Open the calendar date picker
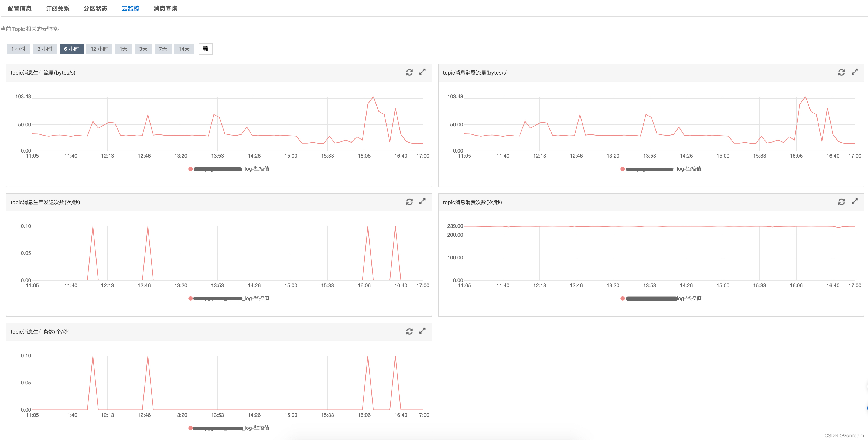 point(205,49)
